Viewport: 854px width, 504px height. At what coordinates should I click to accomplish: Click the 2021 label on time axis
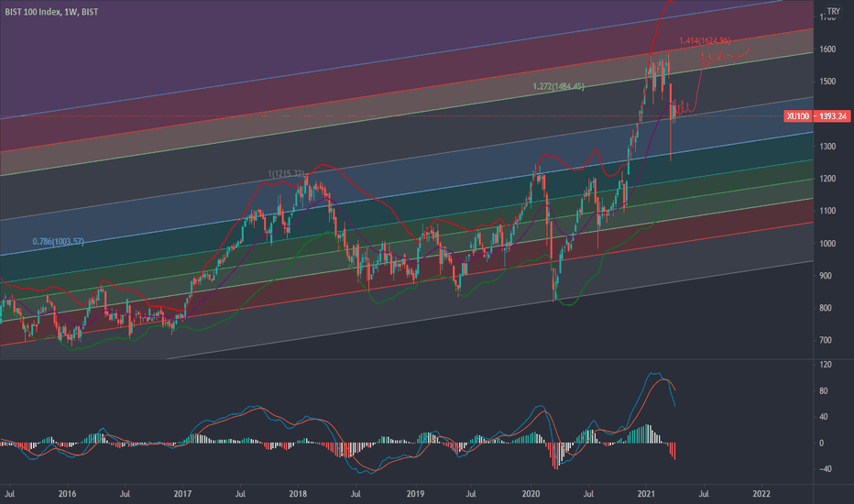pyautogui.click(x=646, y=494)
